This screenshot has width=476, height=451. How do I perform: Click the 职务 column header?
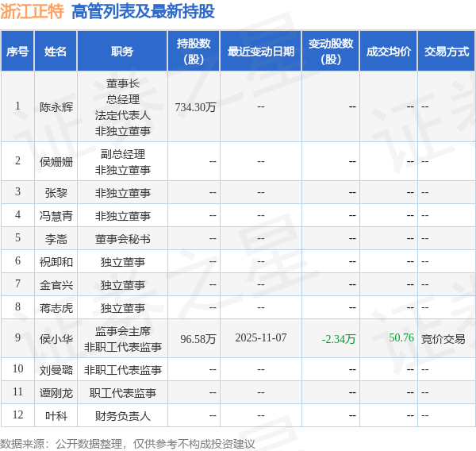[122, 52]
